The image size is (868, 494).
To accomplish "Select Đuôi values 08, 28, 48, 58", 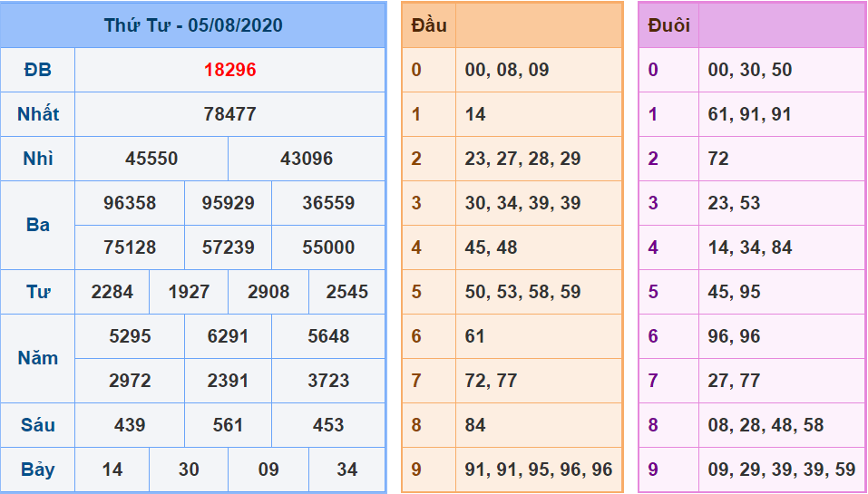I will 766,425.
